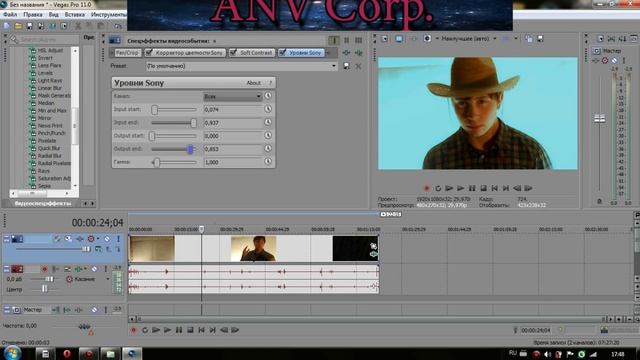The width and height of the screenshot is (640, 360).
Task: Toggle Soft Contrast effect checkbox
Action: pos(233,53)
